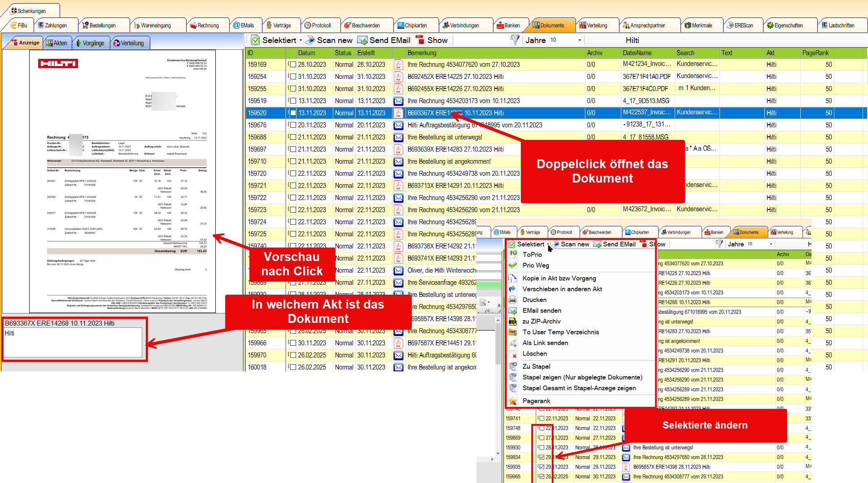Click the Scan new scanner icon

tap(310, 40)
